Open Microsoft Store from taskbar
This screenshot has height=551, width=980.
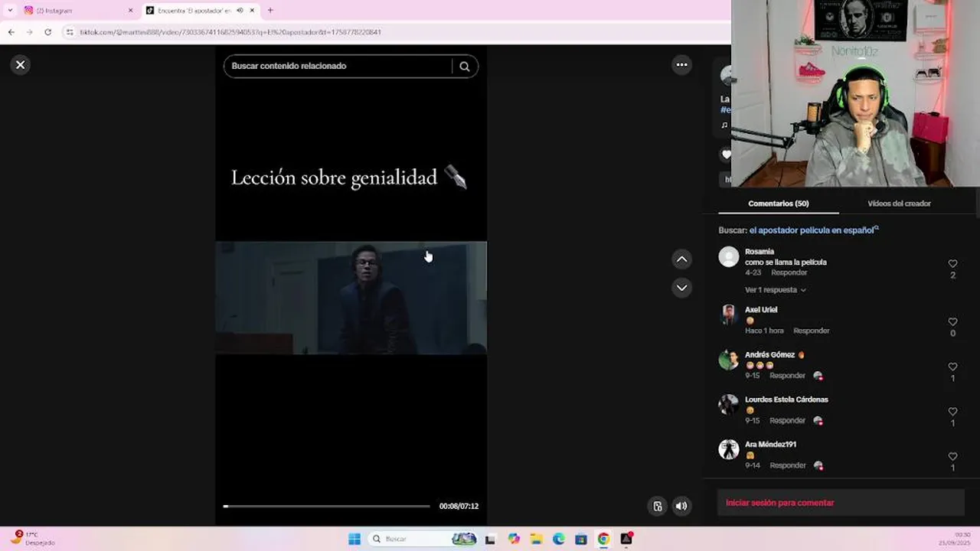tap(581, 539)
